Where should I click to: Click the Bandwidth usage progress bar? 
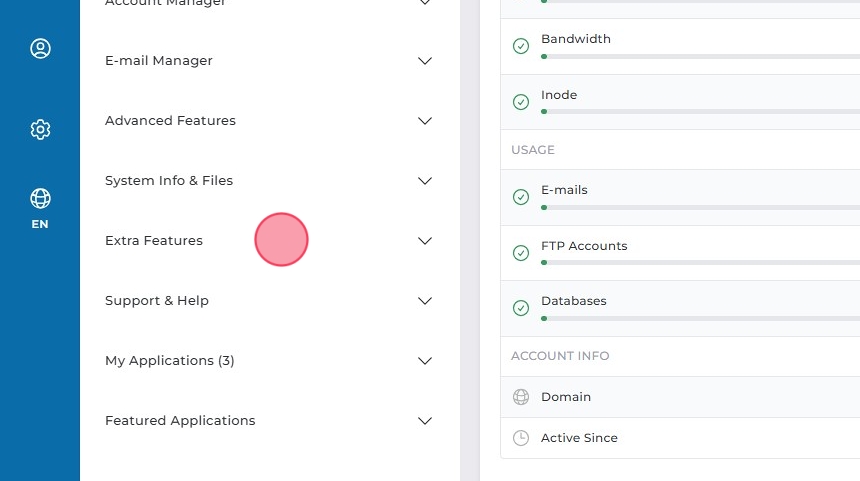pyautogui.click(x=700, y=56)
